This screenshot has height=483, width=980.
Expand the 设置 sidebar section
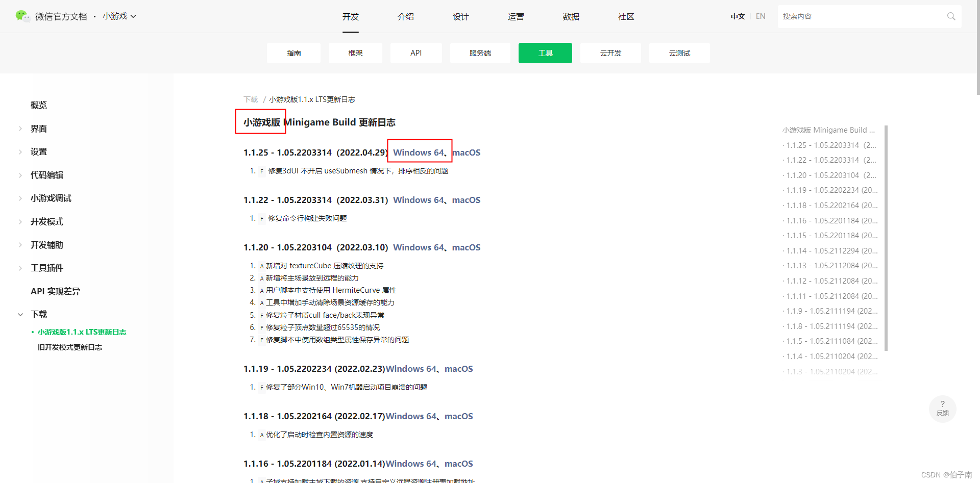[x=20, y=152]
